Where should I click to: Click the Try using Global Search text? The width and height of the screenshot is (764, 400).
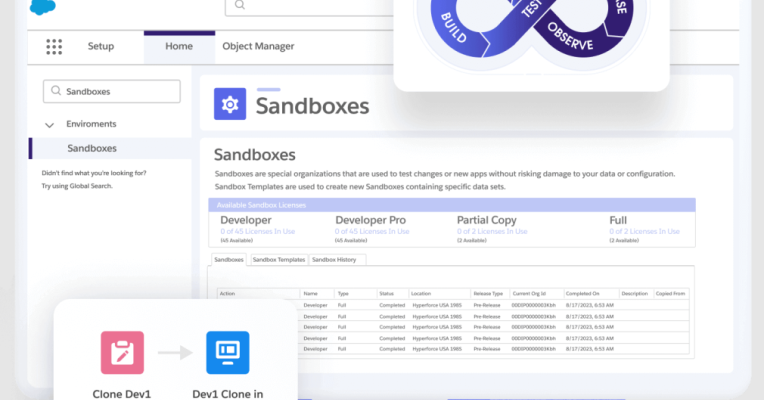(77, 186)
